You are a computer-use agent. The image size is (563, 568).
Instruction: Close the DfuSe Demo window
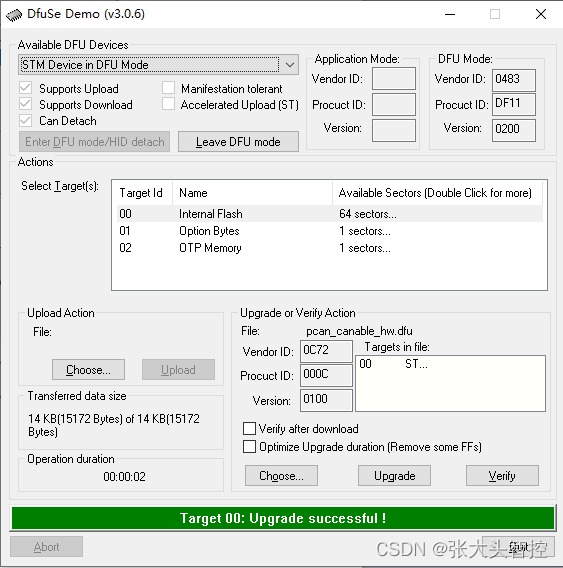pos(541,14)
